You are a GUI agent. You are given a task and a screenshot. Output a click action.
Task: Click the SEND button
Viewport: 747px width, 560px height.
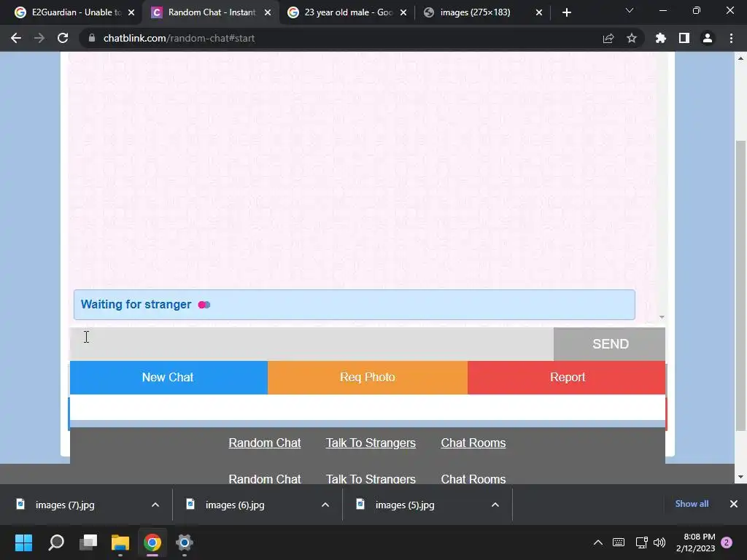pos(609,344)
